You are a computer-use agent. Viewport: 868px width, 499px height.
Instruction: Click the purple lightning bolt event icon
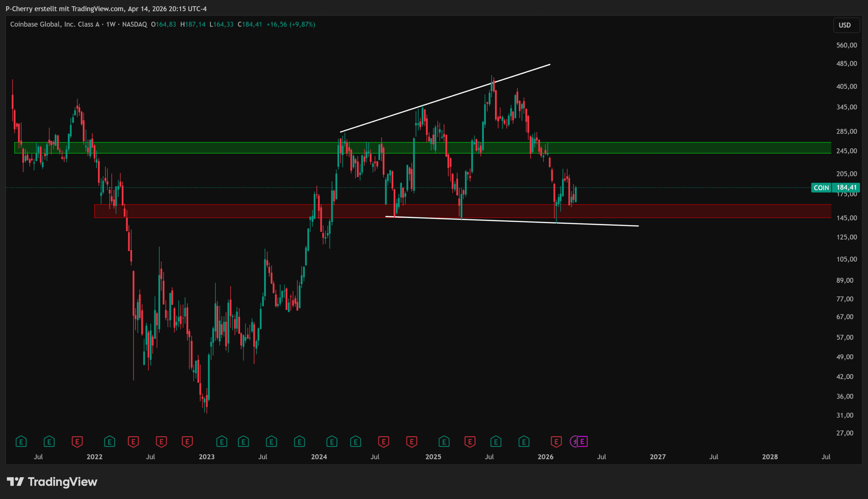(x=574, y=441)
